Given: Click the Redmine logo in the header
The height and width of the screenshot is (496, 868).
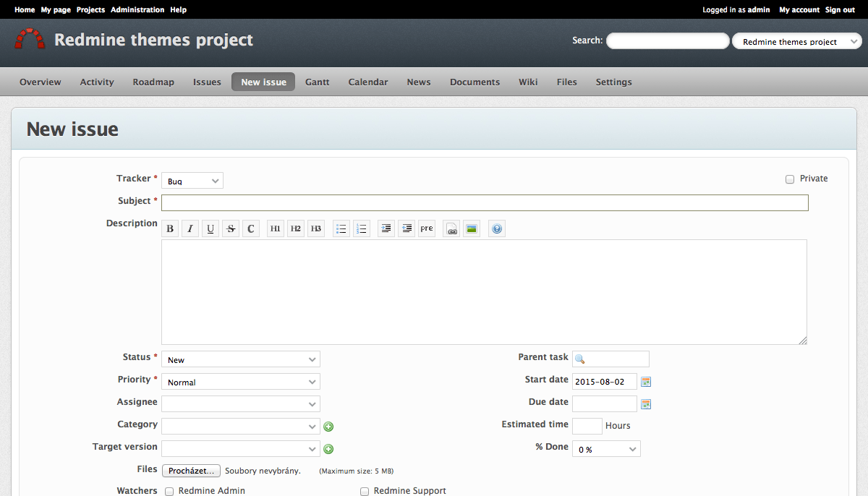Looking at the screenshot, I should pos(30,39).
